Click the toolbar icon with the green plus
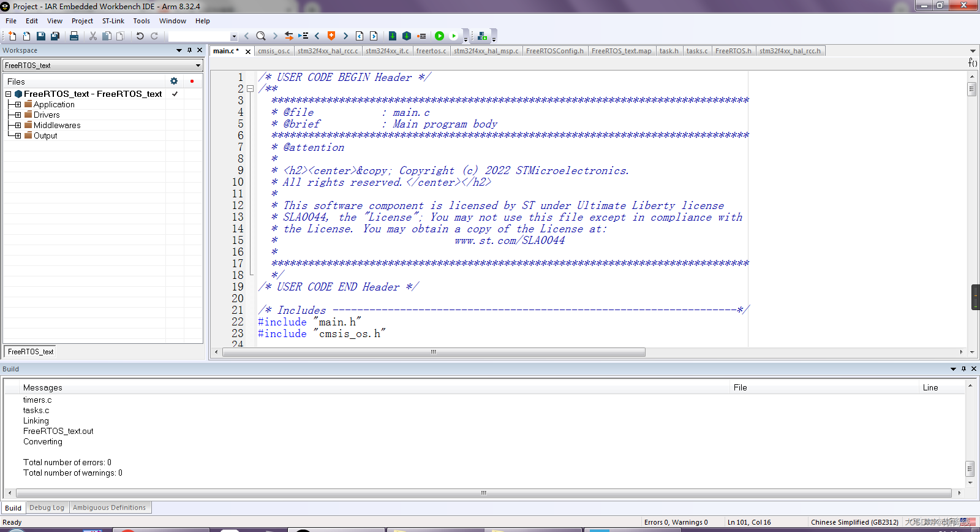 [483, 36]
